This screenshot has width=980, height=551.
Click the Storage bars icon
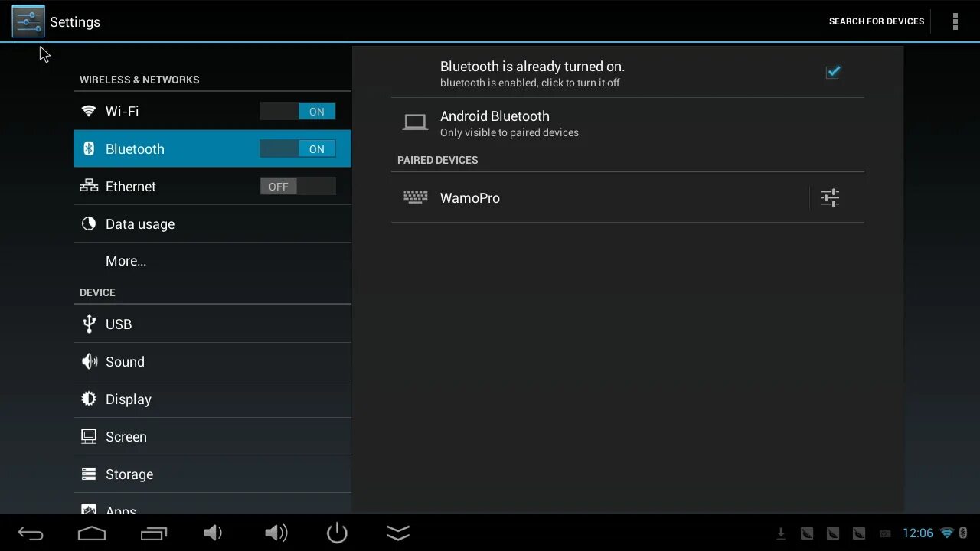tap(89, 474)
